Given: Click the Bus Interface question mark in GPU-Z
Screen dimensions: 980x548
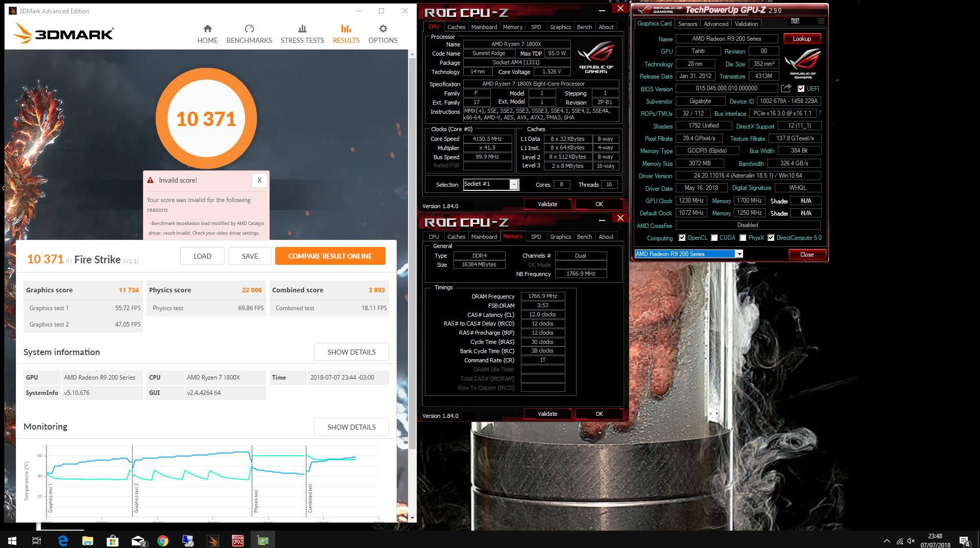Looking at the screenshot, I should click(820, 113).
